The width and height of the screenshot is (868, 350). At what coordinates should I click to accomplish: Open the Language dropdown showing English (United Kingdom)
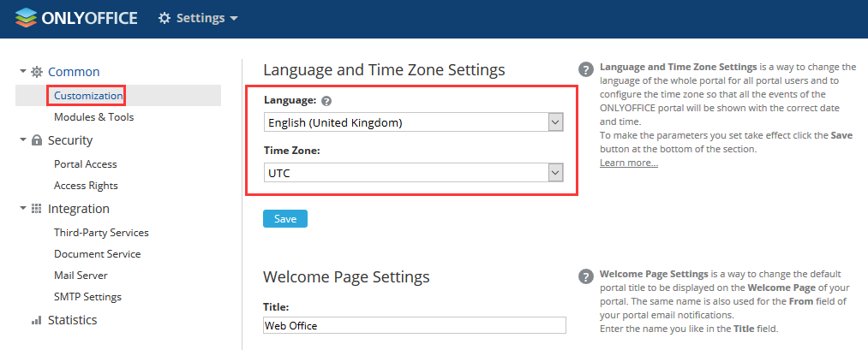(x=414, y=122)
